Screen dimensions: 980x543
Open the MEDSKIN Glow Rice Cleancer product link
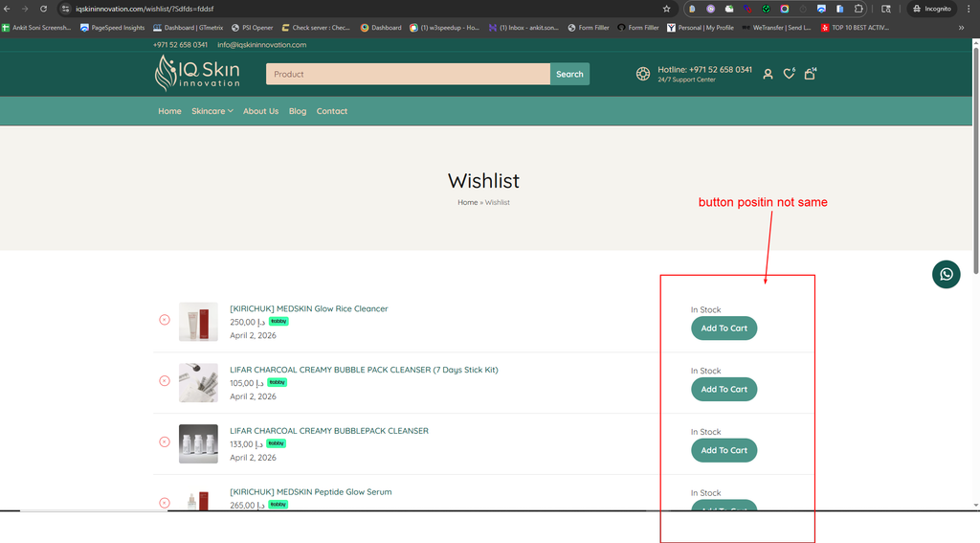pyautogui.click(x=309, y=308)
